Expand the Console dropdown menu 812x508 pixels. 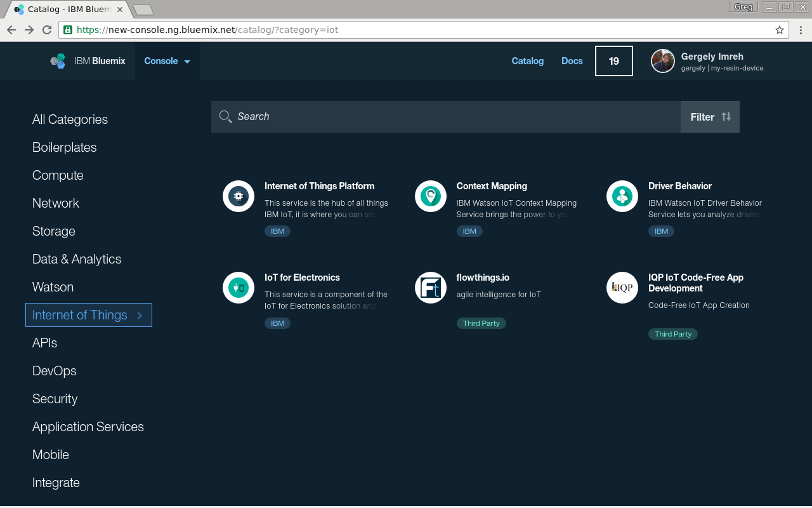pos(167,61)
